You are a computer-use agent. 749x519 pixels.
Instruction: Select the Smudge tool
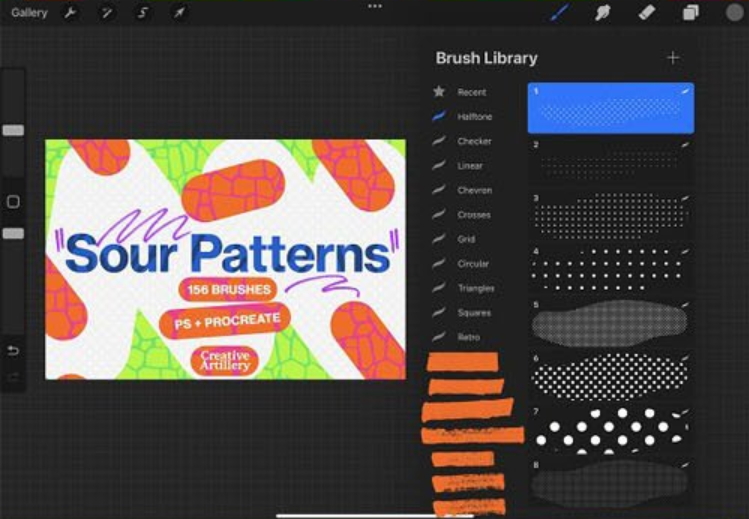tap(603, 13)
